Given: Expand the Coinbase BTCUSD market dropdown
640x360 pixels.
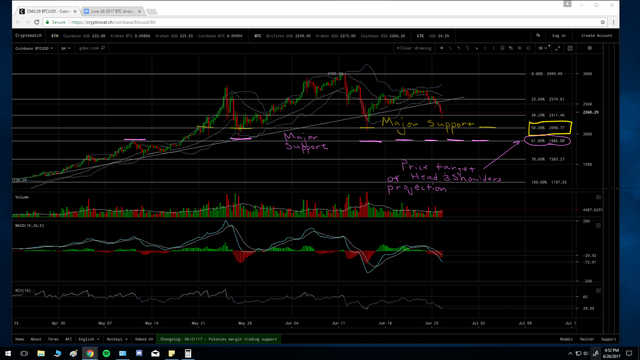Looking at the screenshot, I should [34, 48].
